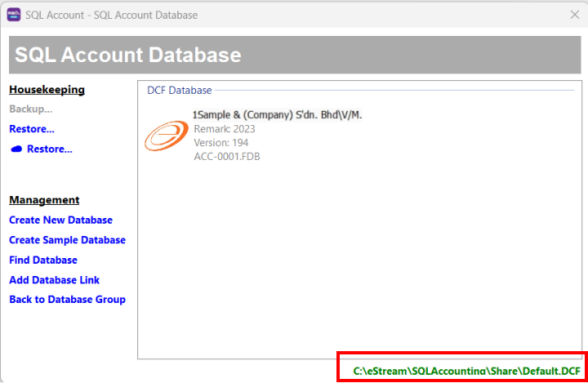The width and height of the screenshot is (588, 383).
Task: Go Back to Database Group
Action: [67, 300]
